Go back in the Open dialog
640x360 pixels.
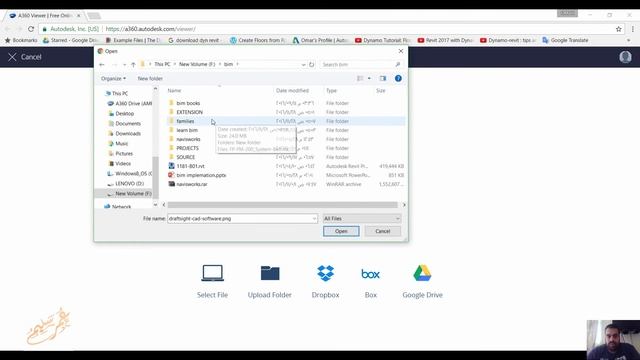tap(102, 64)
